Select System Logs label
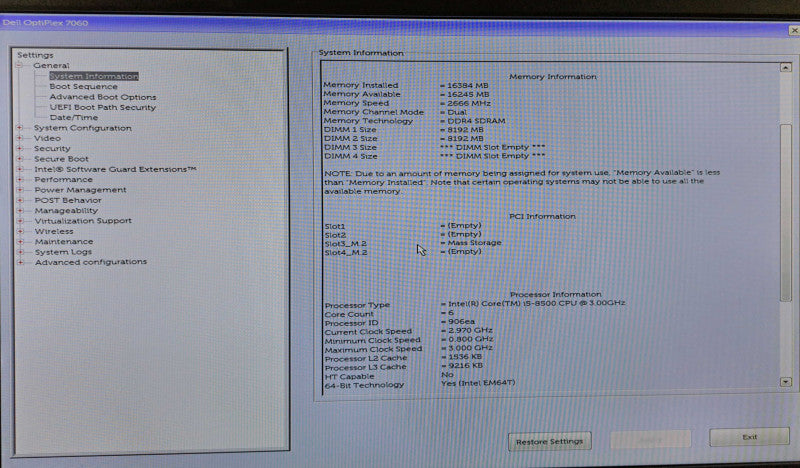Screen dimensions: 800x468 (x=63, y=252)
